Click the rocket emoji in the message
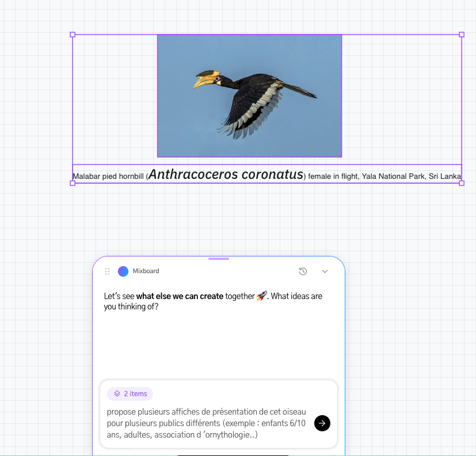This screenshot has height=456, width=476. tap(262, 296)
